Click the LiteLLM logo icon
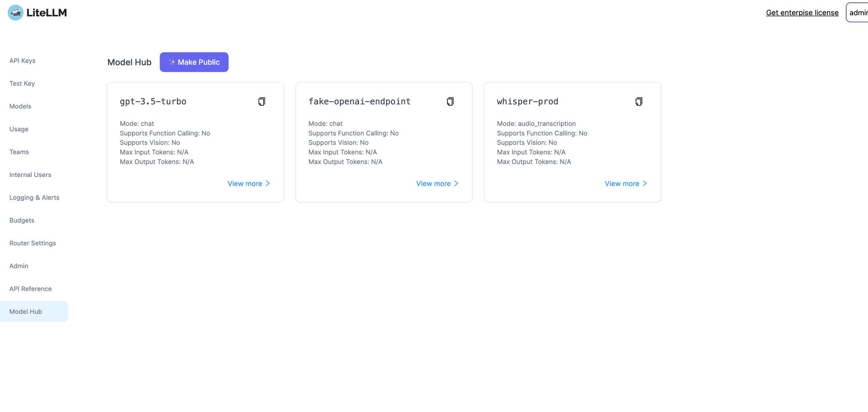Image resolution: width=868 pixels, height=412 pixels. tap(15, 12)
